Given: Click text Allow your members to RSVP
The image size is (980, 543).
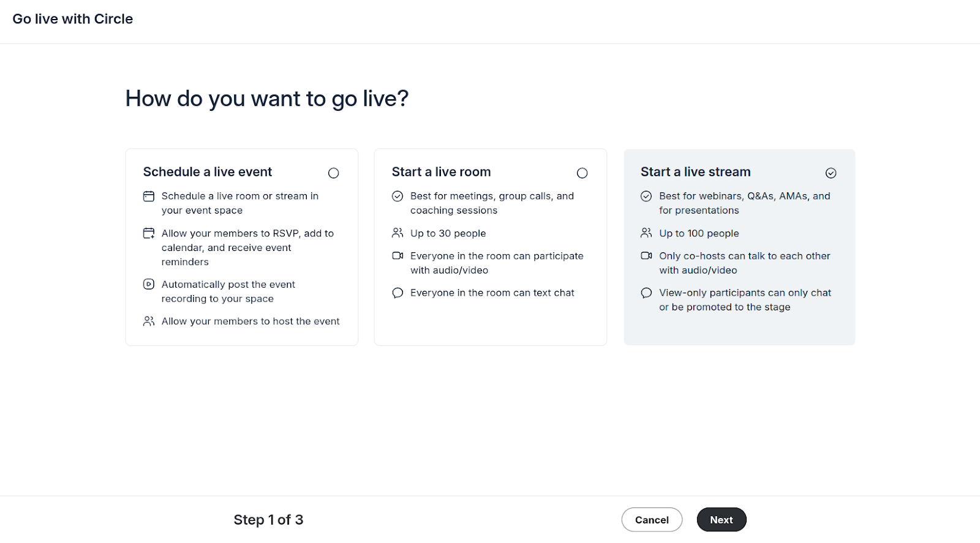Looking at the screenshot, I should click(x=248, y=247).
